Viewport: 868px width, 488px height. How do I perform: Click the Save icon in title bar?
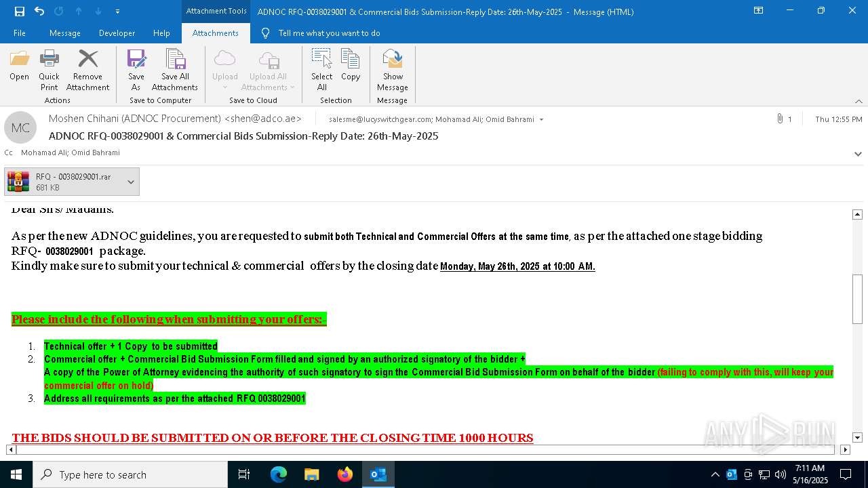pos(20,12)
